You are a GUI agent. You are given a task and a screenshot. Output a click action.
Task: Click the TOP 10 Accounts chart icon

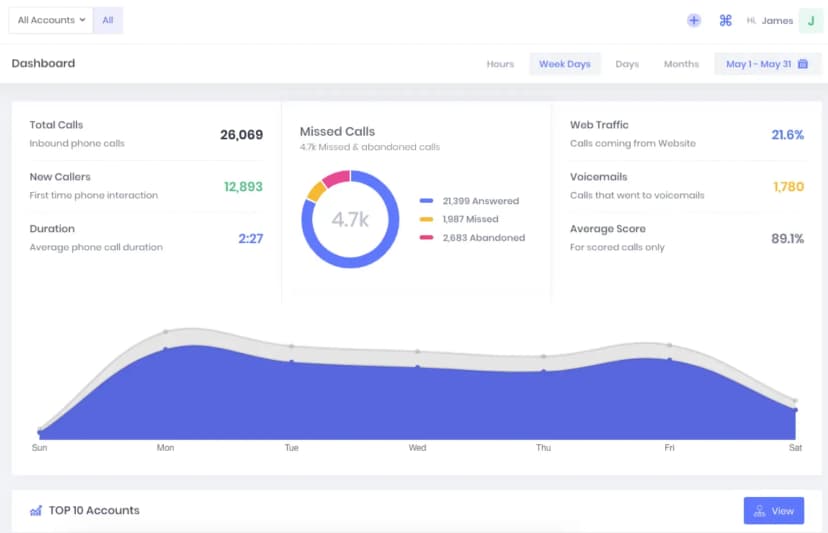(36, 510)
